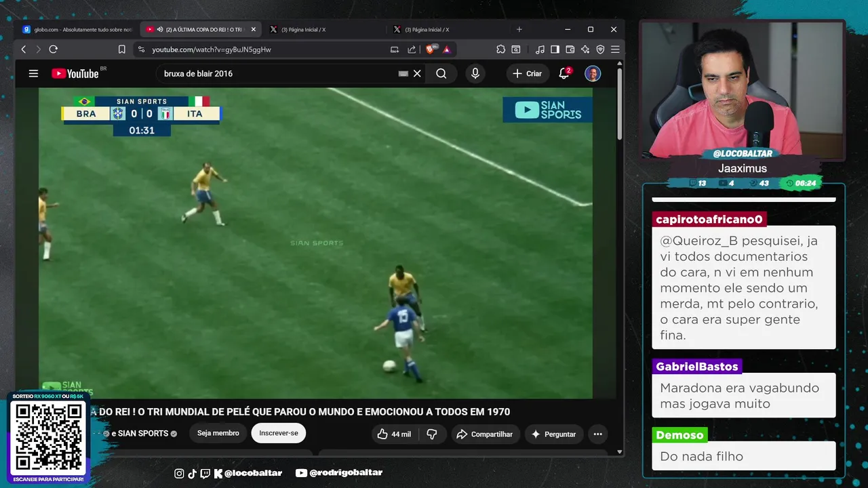Click the Jaaximus name under the webcam
Screen dimensions: 868x488
tap(743, 168)
